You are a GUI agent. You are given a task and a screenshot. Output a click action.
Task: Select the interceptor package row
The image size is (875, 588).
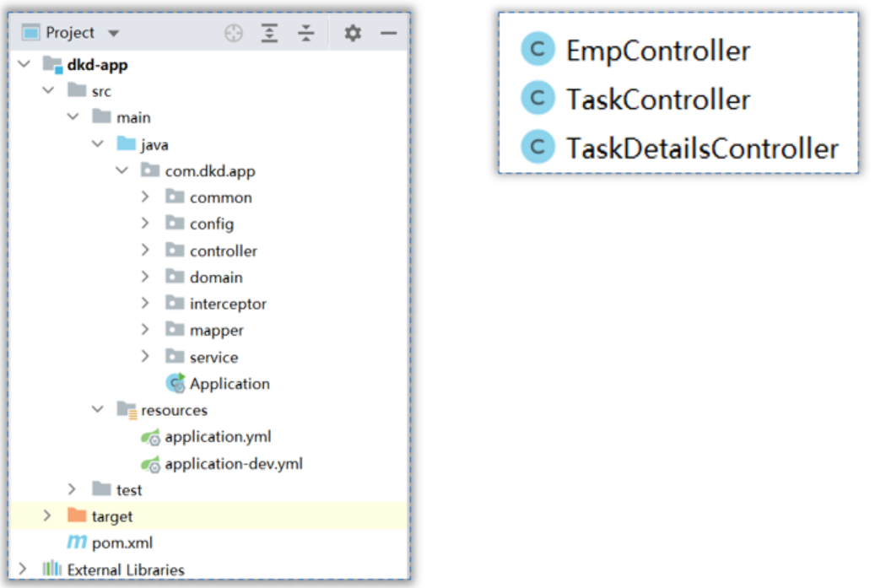pyautogui.click(x=209, y=304)
